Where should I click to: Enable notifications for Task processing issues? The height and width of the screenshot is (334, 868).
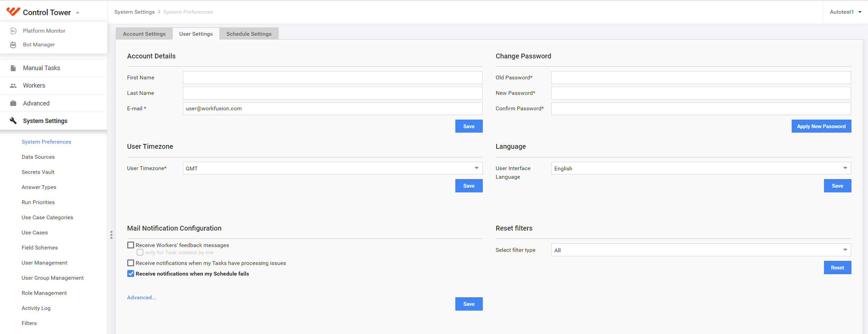coord(131,263)
